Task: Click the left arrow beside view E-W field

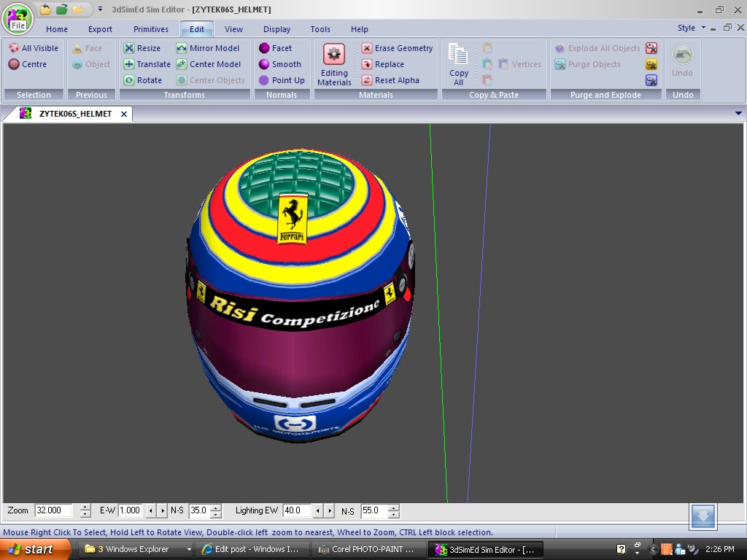Action: 151,511
